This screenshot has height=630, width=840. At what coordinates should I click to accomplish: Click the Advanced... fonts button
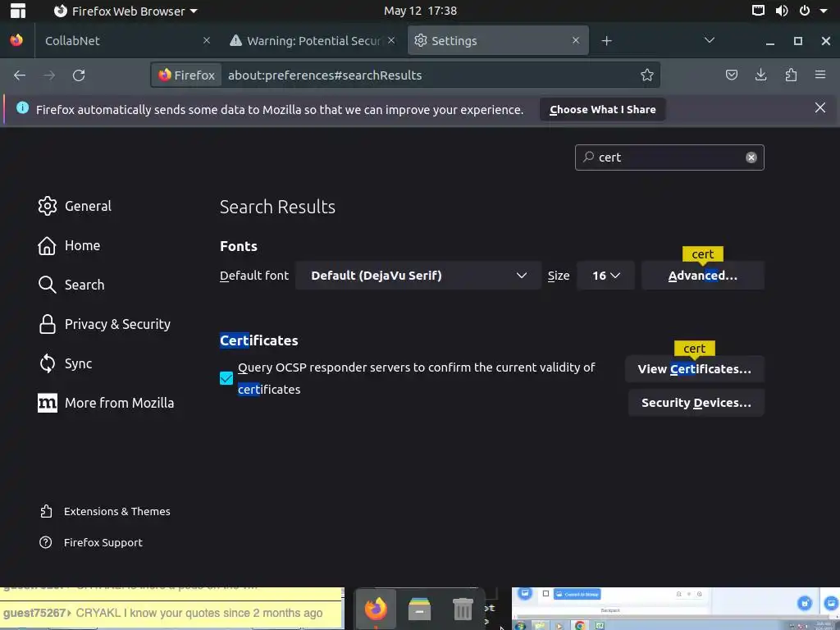click(702, 276)
